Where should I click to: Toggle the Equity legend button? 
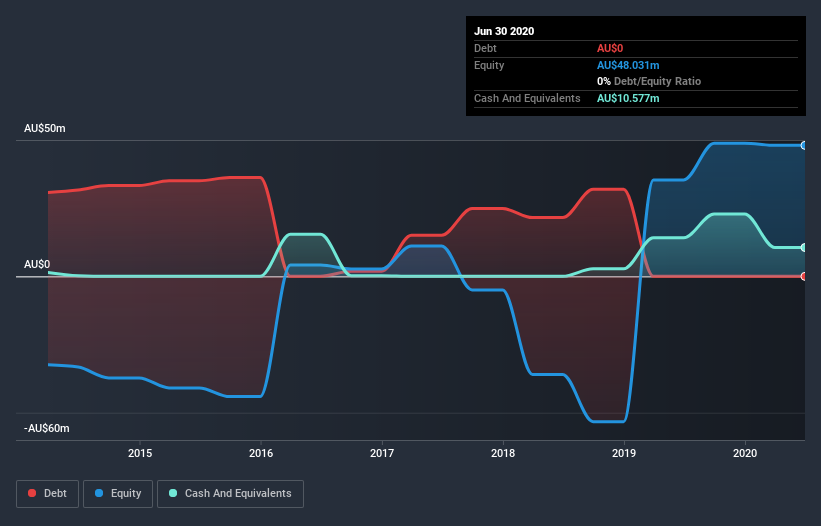(118, 494)
